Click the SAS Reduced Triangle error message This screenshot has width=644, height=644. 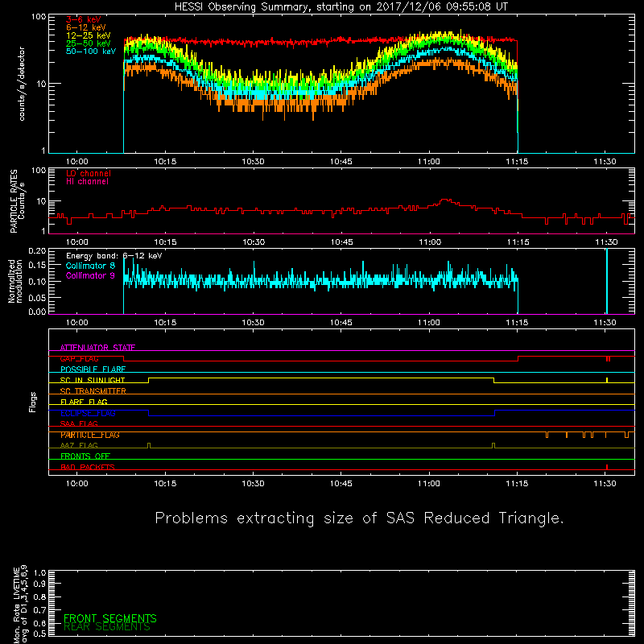pos(359,518)
